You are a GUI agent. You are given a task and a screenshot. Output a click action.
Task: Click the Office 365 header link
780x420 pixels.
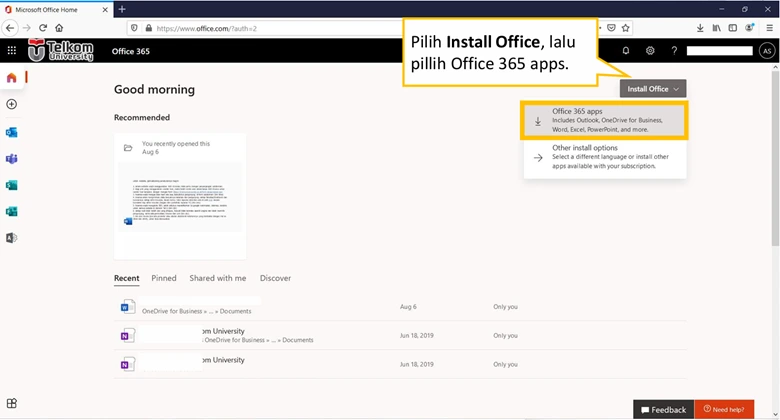130,51
